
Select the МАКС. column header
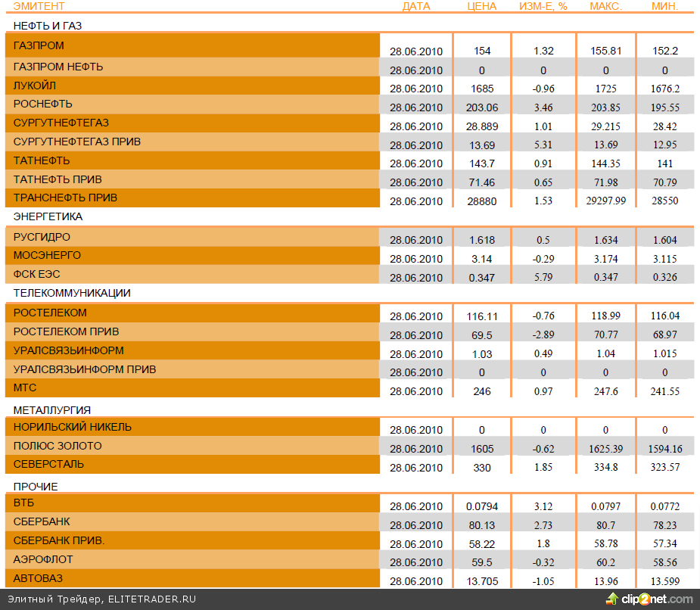pyautogui.click(x=605, y=6)
